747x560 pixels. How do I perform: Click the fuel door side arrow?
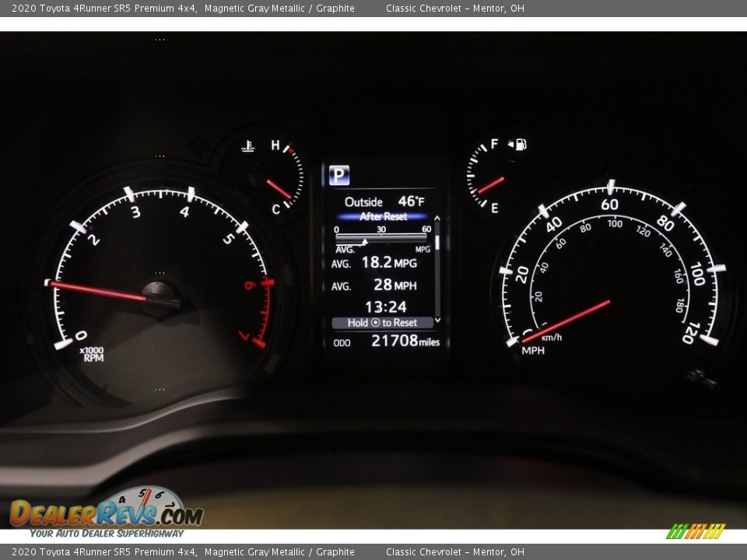point(510,144)
